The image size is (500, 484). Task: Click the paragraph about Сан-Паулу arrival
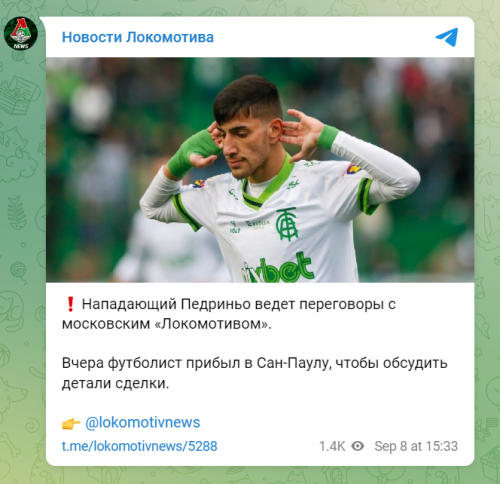(254, 373)
